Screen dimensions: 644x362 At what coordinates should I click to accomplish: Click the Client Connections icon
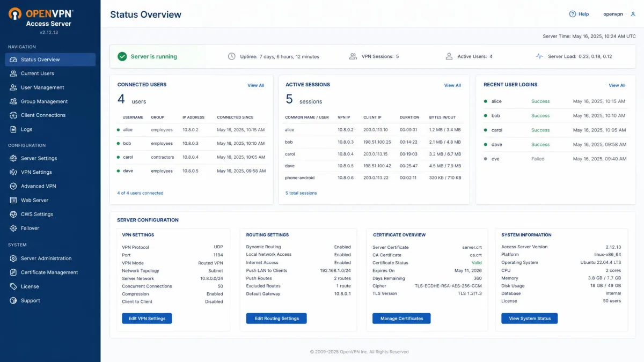coord(13,115)
